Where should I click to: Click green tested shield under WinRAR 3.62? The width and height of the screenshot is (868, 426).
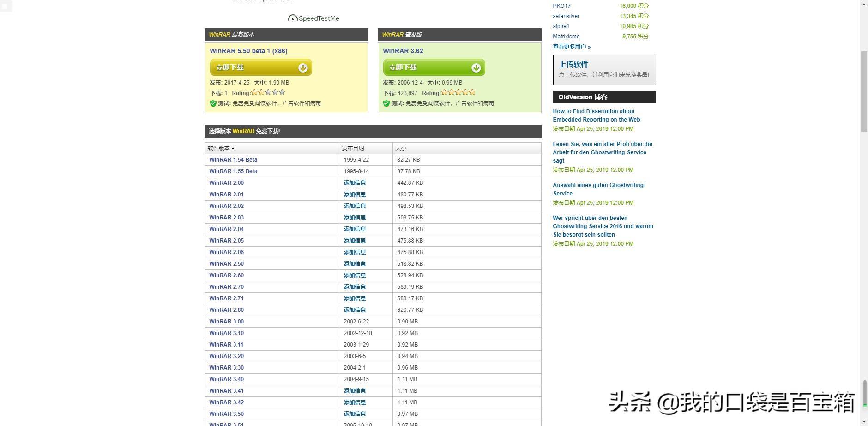[386, 103]
